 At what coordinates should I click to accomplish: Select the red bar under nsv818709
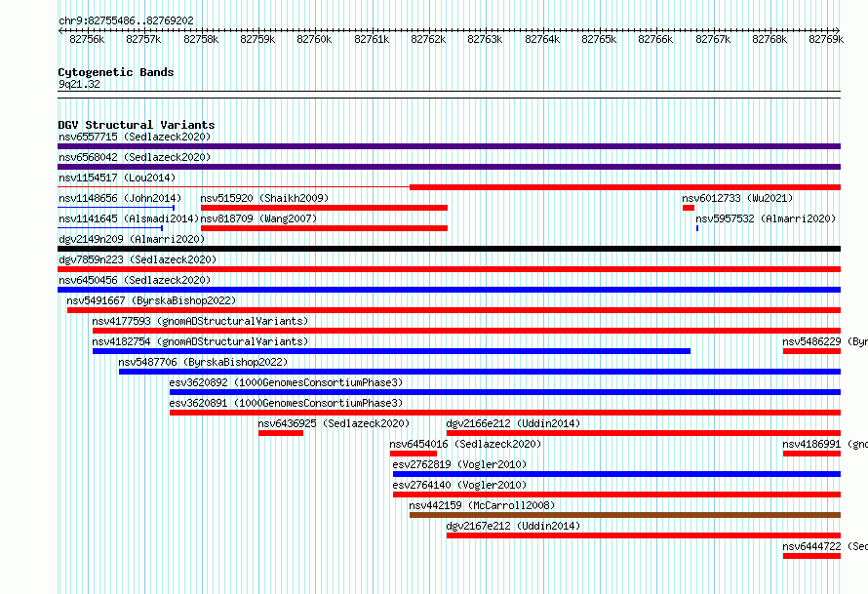[x=324, y=228]
